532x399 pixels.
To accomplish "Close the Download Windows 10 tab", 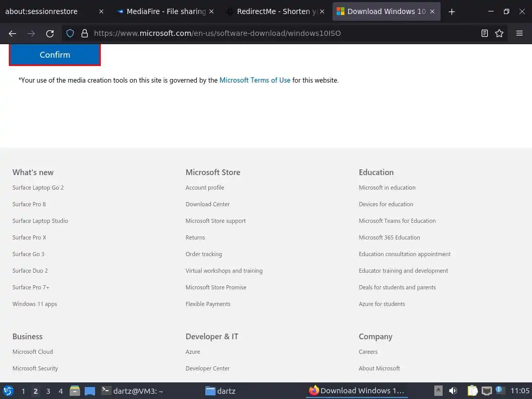I will (432, 11).
